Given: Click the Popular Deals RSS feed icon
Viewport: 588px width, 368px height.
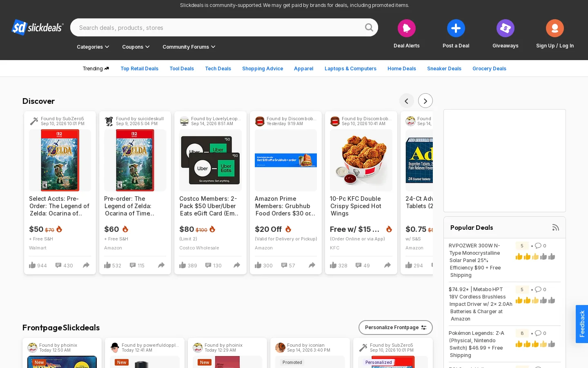Looking at the screenshot, I should (555, 228).
